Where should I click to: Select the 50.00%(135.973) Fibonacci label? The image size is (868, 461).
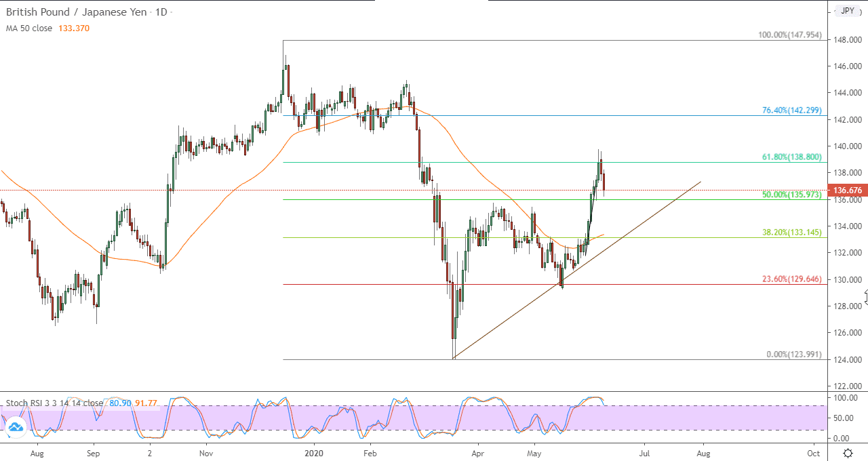(x=791, y=195)
